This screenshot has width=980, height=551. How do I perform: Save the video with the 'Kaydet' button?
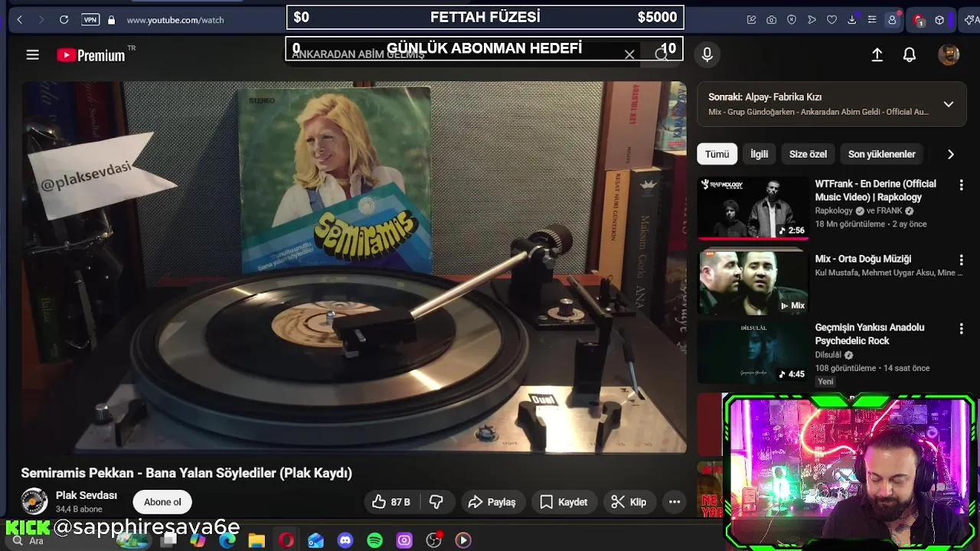563,502
